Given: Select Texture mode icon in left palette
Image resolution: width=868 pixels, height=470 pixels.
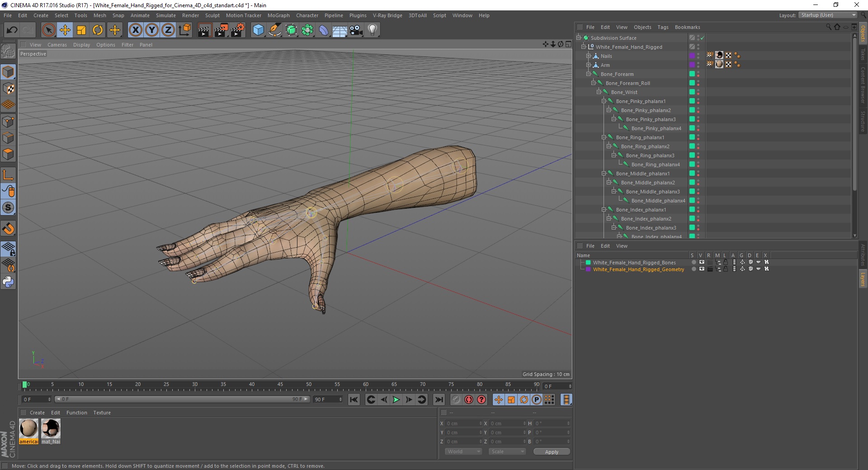Looking at the screenshot, I should [x=8, y=89].
